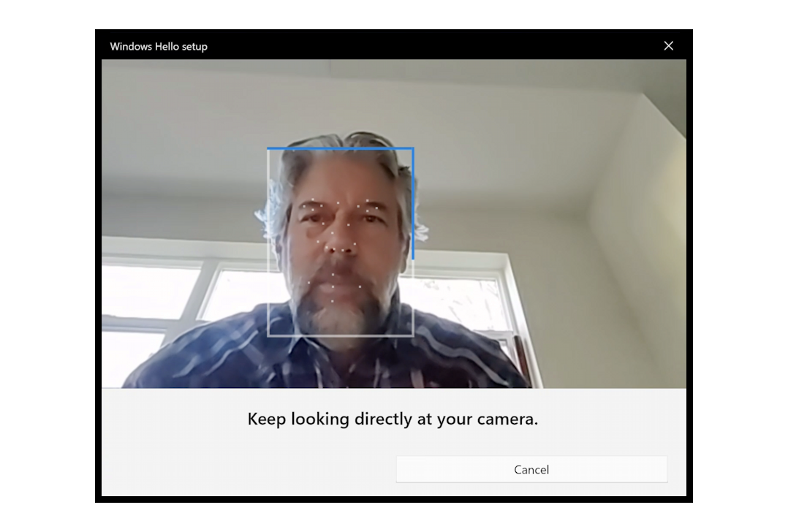Click the landmark dot on the chin area
Image resolution: width=788 pixels, height=532 pixels.
(333, 300)
